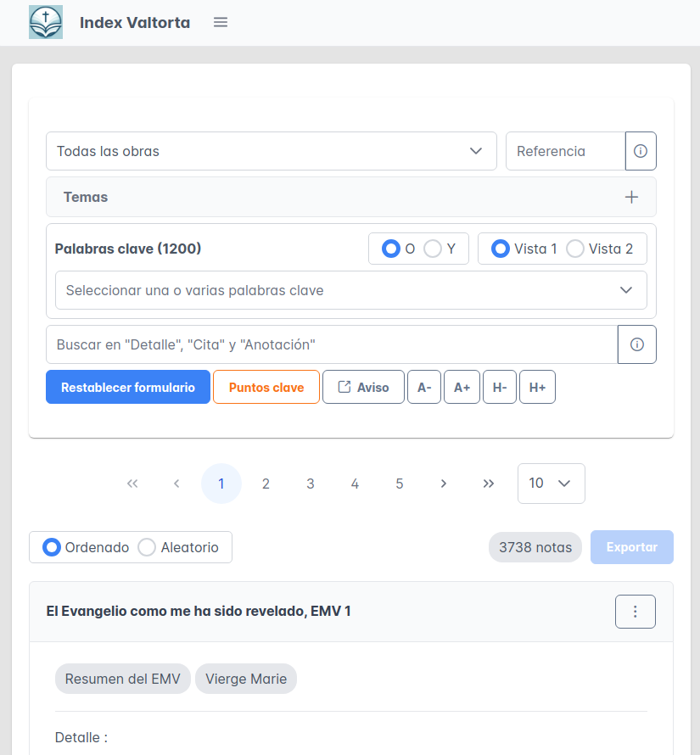Select Aleatorio ordering option
This screenshot has height=755, width=700.
click(147, 547)
